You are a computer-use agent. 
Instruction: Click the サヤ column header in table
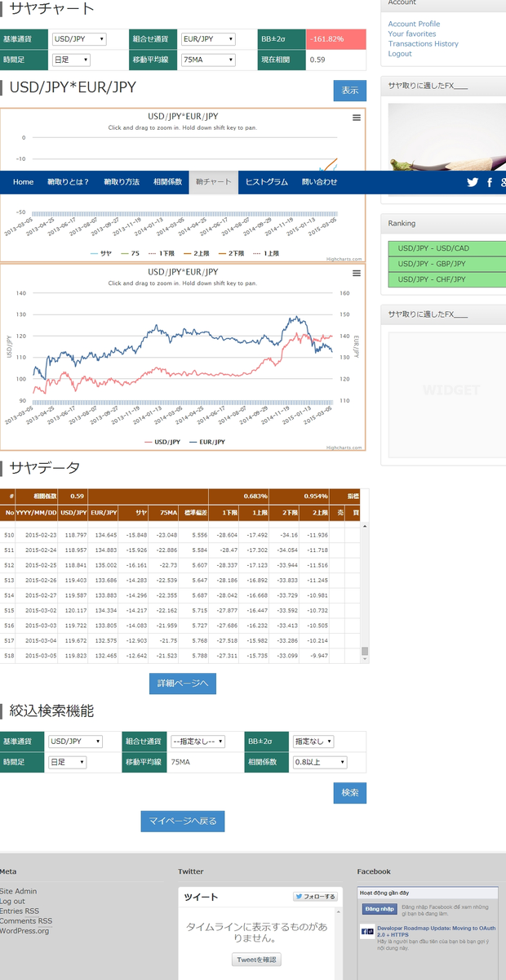coord(133,512)
